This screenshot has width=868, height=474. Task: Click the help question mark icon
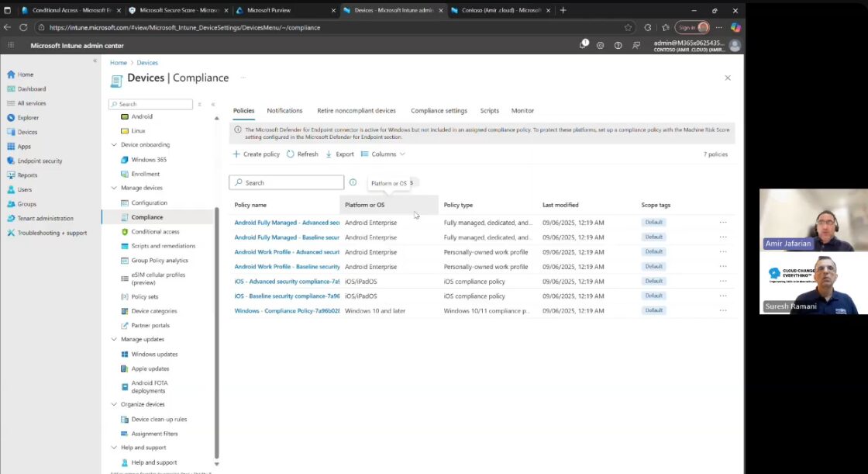click(x=618, y=46)
